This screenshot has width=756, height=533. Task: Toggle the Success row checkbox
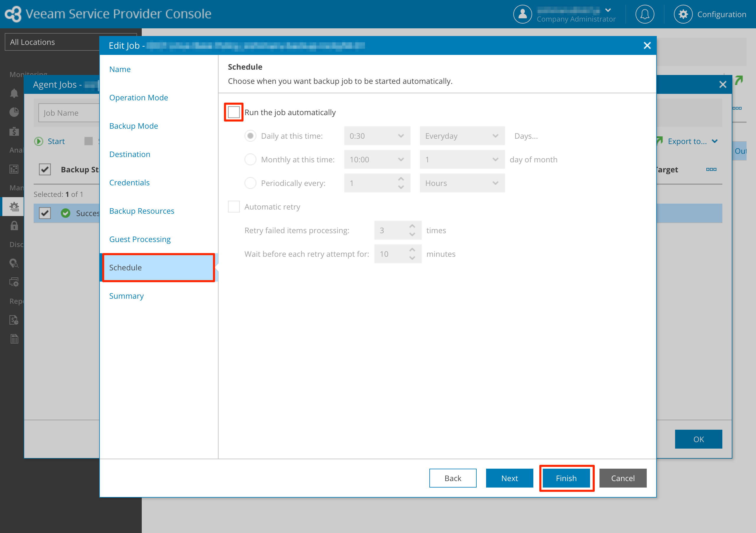point(45,213)
